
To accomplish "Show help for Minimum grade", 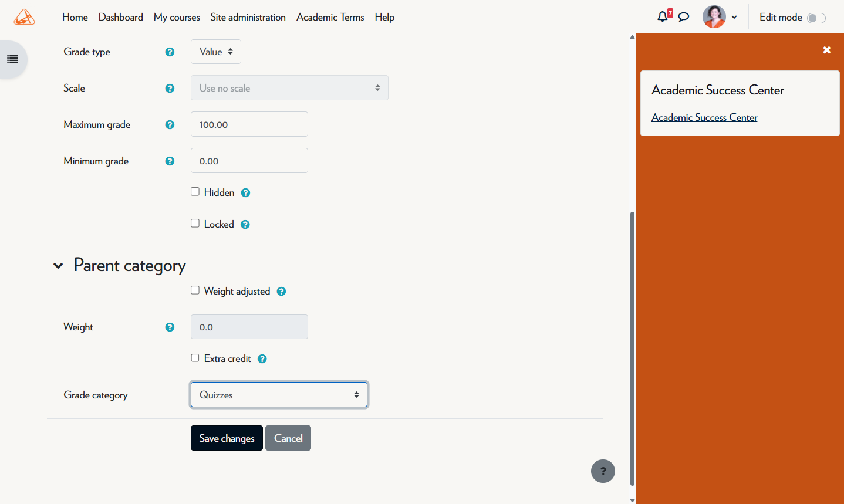I will (170, 161).
